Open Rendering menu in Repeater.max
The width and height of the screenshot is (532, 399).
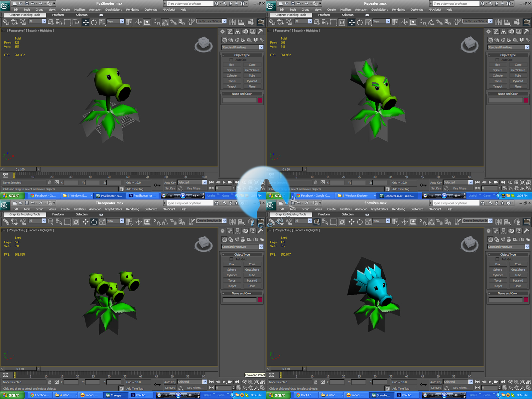pyautogui.click(x=399, y=10)
